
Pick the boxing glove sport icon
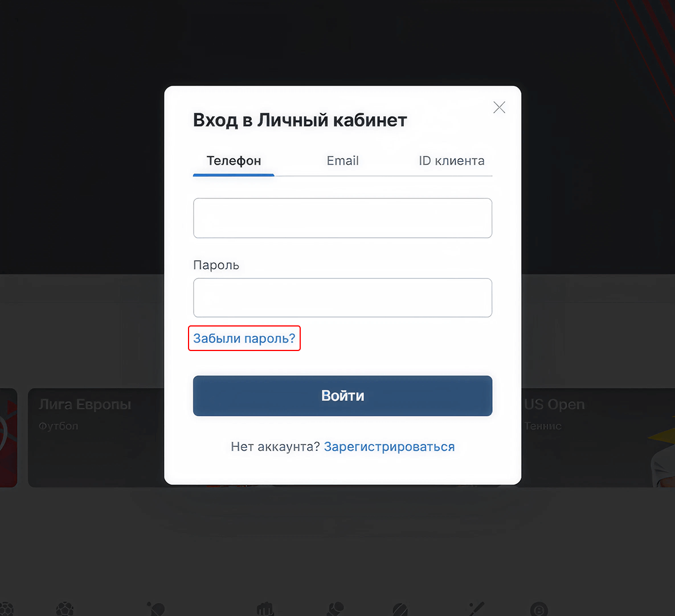point(336,609)
